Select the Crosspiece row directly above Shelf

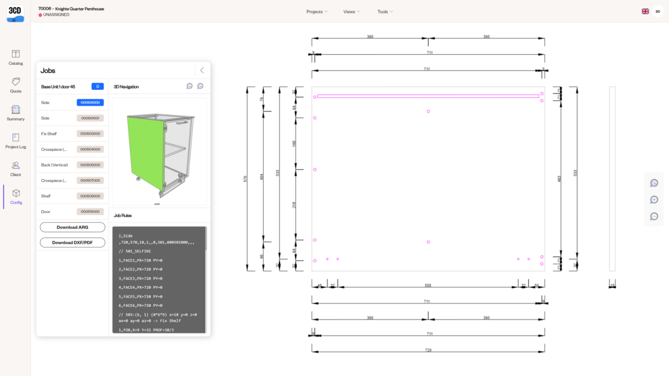[x=72, y=181]
